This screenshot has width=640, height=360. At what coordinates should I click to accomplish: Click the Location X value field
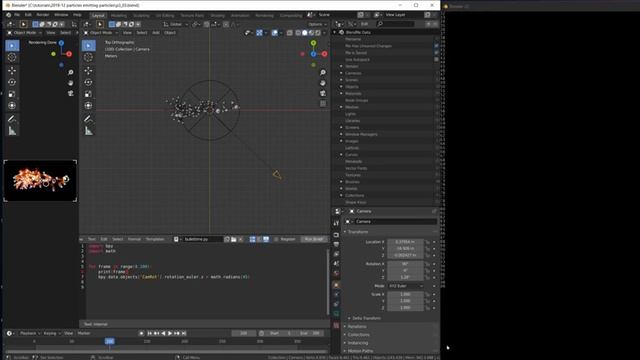pyautogui.click(x=405, y=242)
